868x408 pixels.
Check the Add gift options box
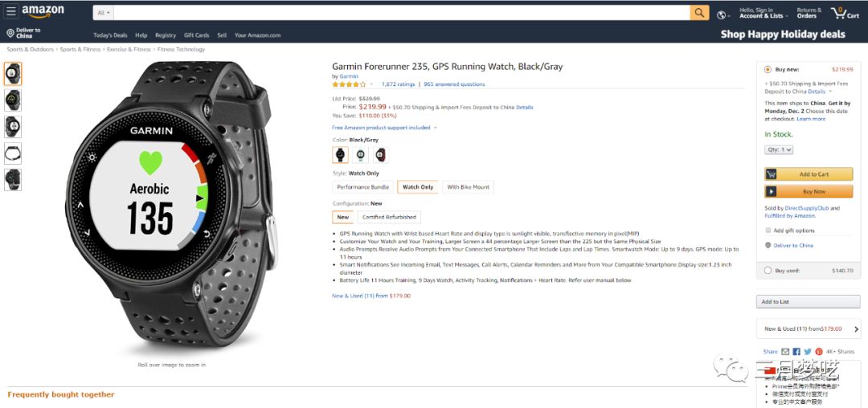click(768, 231)
